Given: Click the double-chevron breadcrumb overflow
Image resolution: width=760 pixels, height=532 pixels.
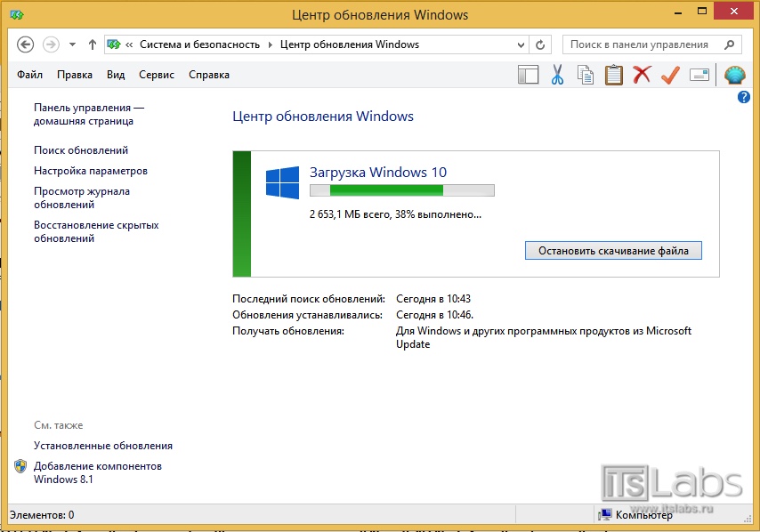Looking at the screenshot, I should tap(129, 45).
